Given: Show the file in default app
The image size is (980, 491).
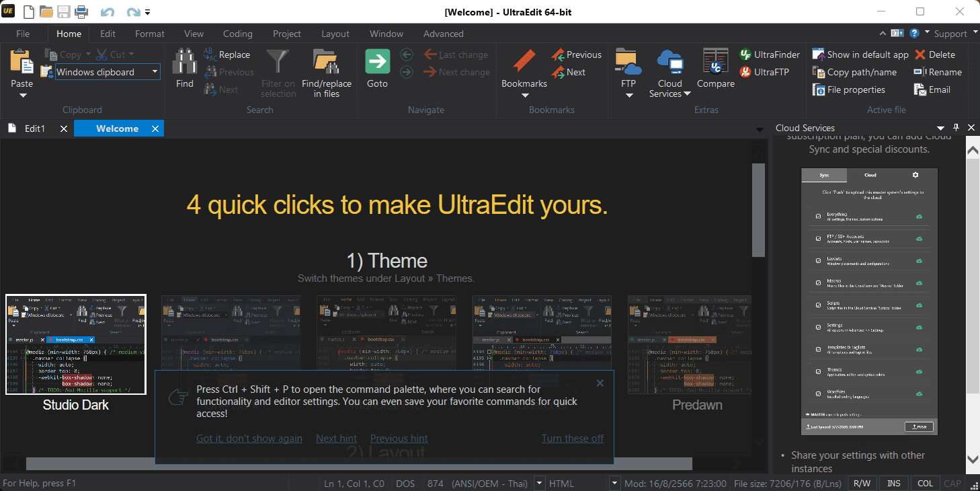Looking at the screenshot, I should click(x=860, y=54).
